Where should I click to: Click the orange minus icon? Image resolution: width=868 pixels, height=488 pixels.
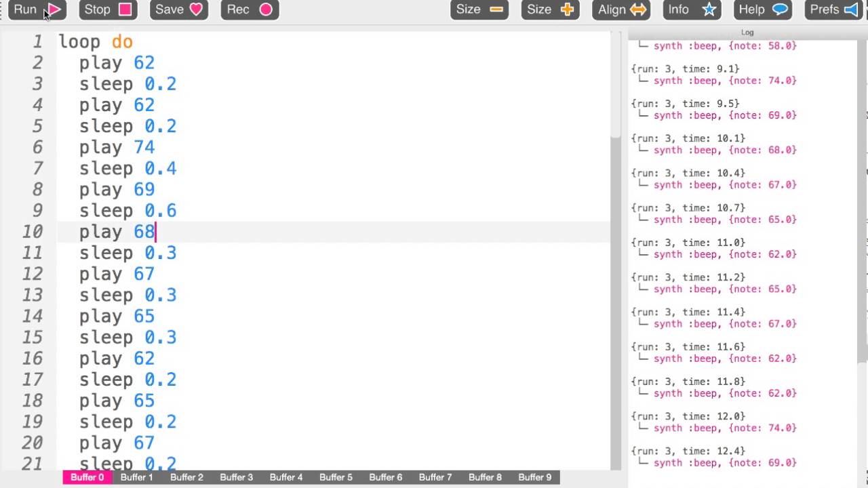click(x=496, y=9)
